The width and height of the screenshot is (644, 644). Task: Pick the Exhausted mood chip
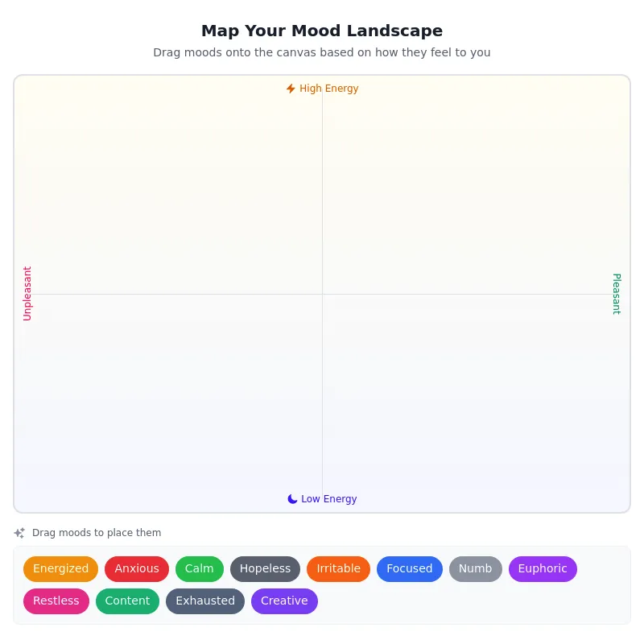pyautogui.click(x=205, y=601)
